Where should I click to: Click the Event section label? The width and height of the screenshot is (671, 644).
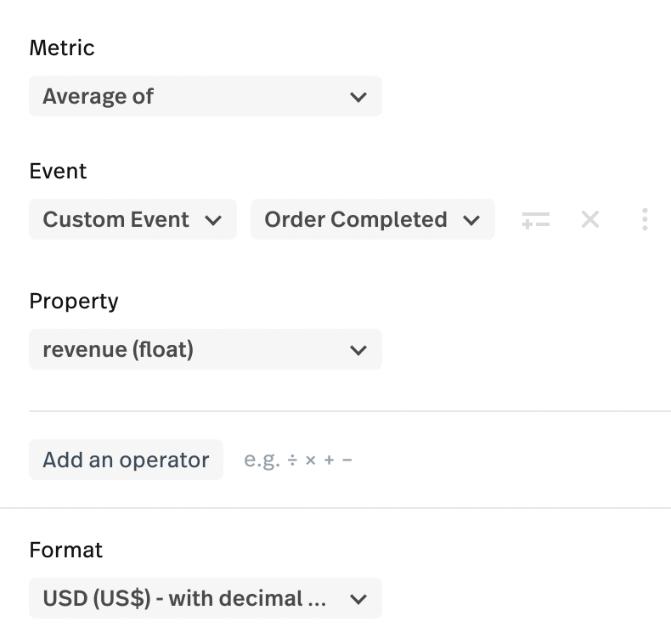[58, 171]
